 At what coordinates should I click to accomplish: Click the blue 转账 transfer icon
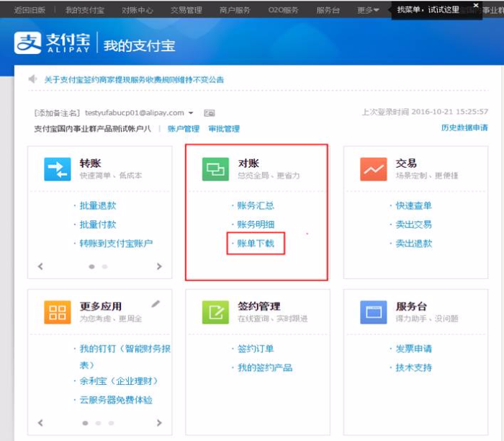pos(57,169)
